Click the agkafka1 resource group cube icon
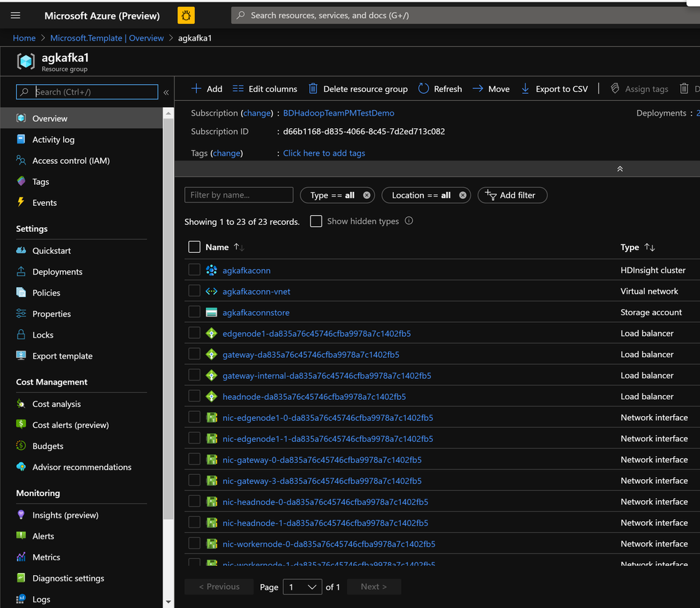This screenshot has width=700, height=608. [26, 62]
